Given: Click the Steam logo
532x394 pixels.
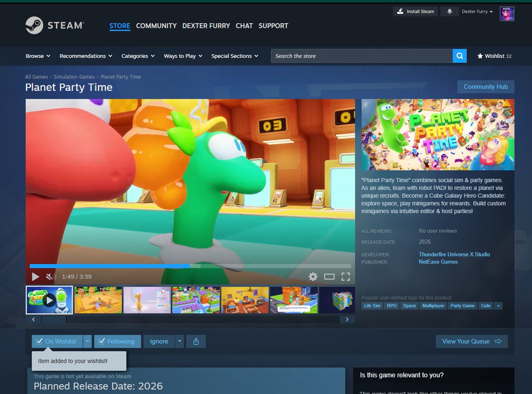Looking at the screenshot, I should pos(55,25).
